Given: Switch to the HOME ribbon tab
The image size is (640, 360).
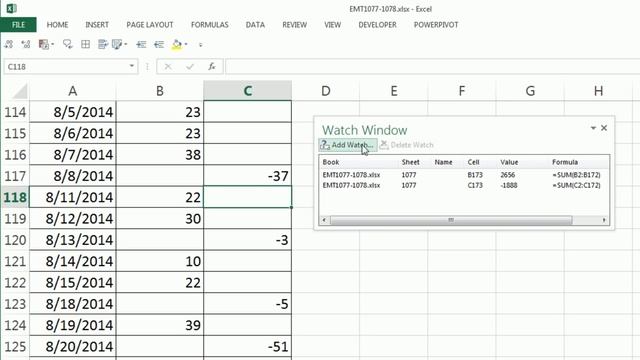Looking at the screenshot, I should (58, 24).
